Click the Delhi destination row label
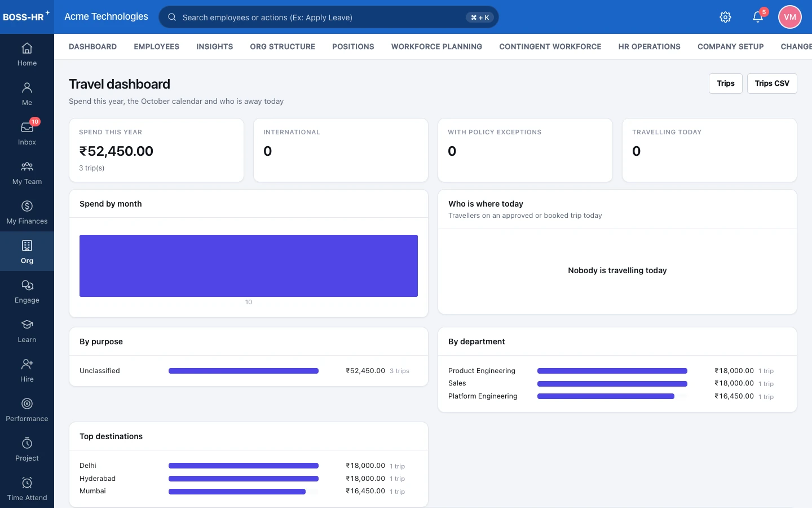Viewport: 812px width, 508px height. tap(88, 466)
